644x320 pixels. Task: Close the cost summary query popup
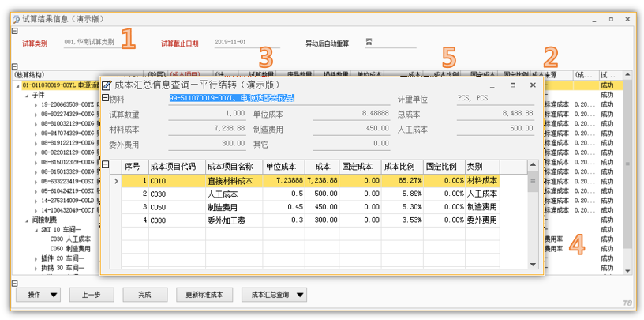point(533,85)
